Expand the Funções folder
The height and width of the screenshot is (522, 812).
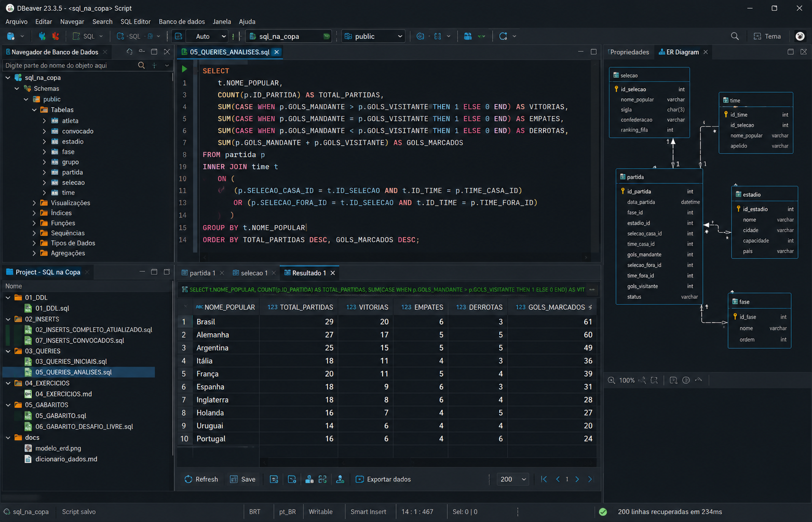pyautogui.click(x=35, y=223)
